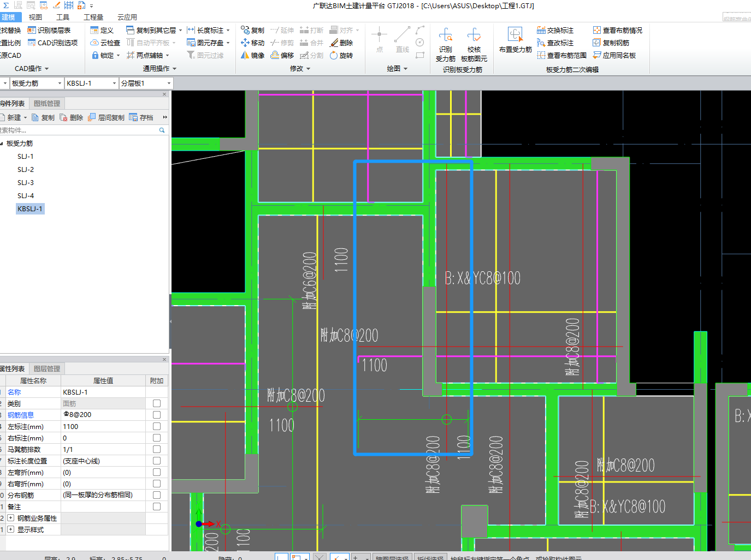
Task: Expand the 绘图 group menu
Action: point(397,69)
